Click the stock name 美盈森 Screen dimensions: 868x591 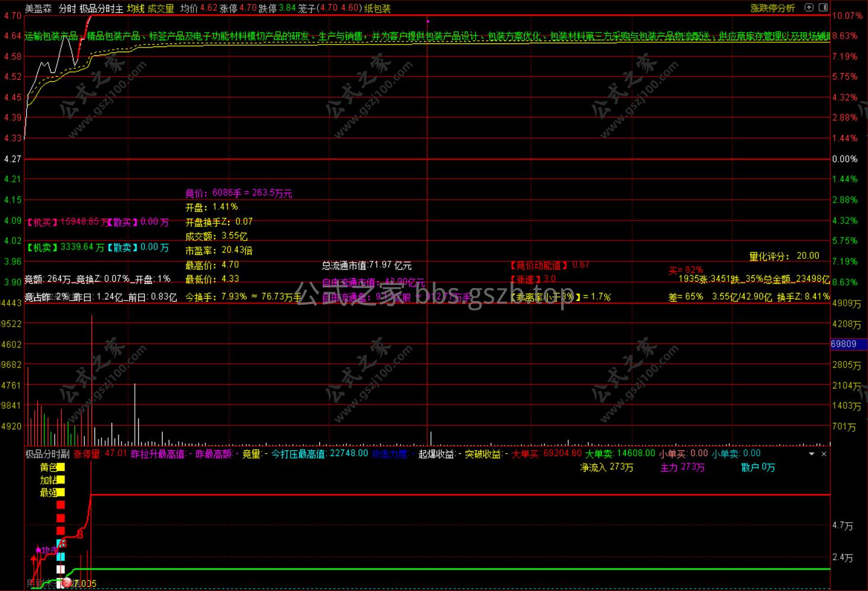pos(38,8)
